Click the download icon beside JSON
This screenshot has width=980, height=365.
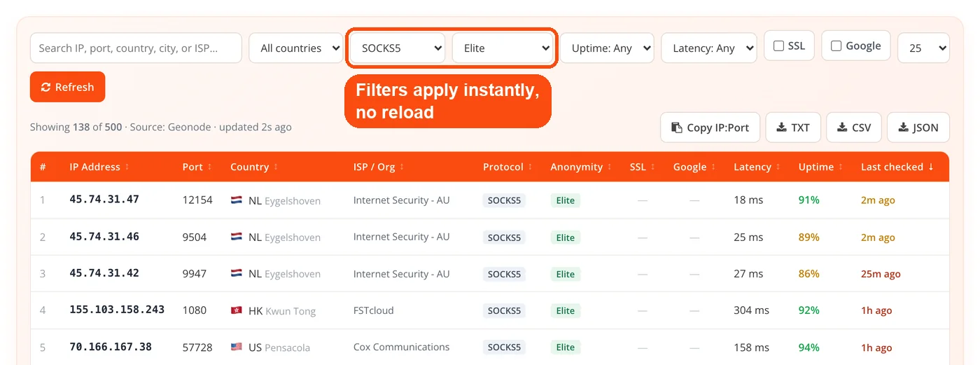click(903, 128)
